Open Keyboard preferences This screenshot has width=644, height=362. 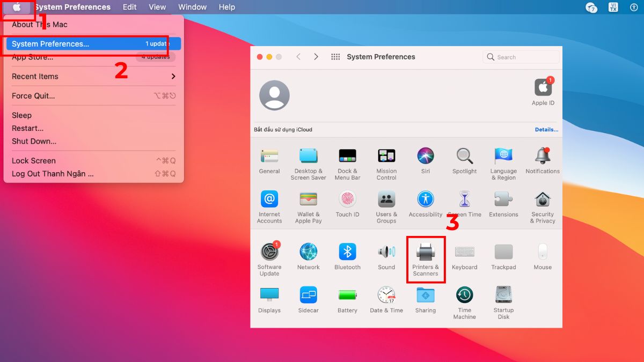(x=464, y=257)
